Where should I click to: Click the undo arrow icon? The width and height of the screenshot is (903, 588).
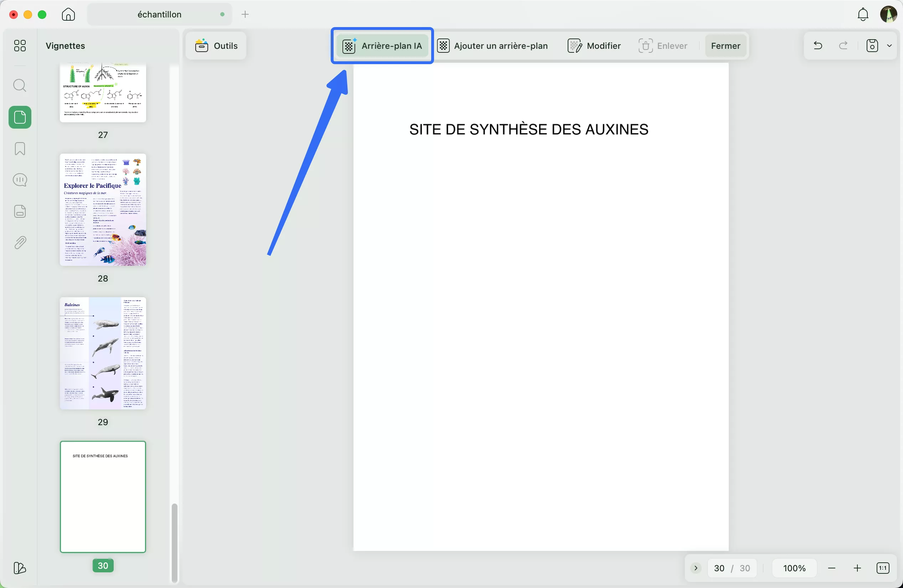tap(818, 46)
